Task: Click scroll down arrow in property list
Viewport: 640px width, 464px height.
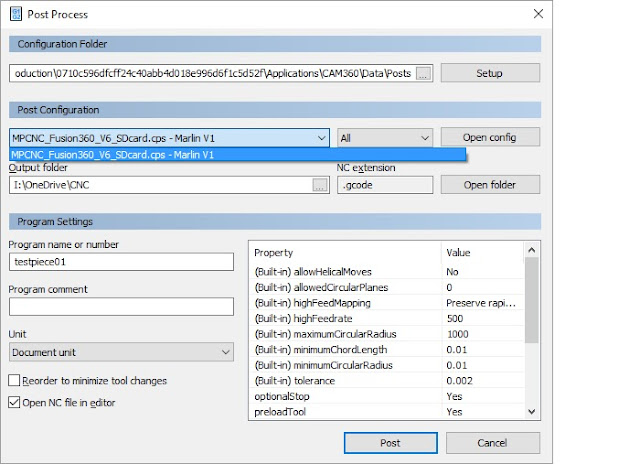Action: coord(531,411)
